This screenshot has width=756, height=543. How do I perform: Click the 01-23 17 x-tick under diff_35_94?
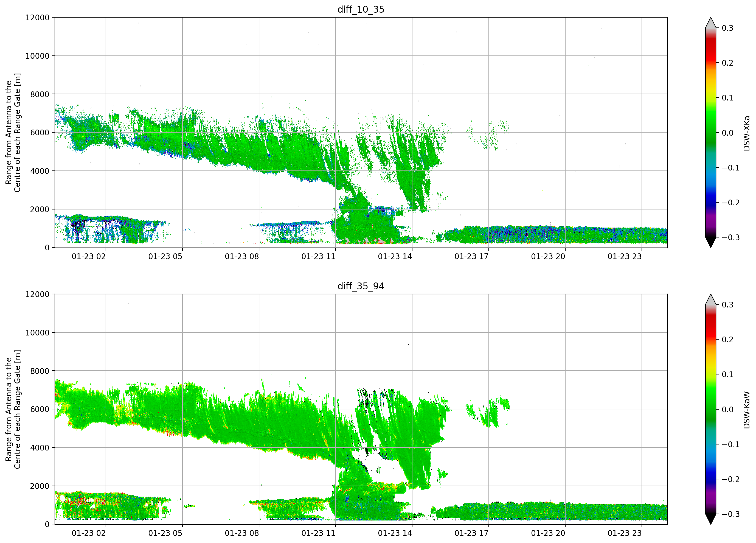pyautogui.click(x=471, y=533)
